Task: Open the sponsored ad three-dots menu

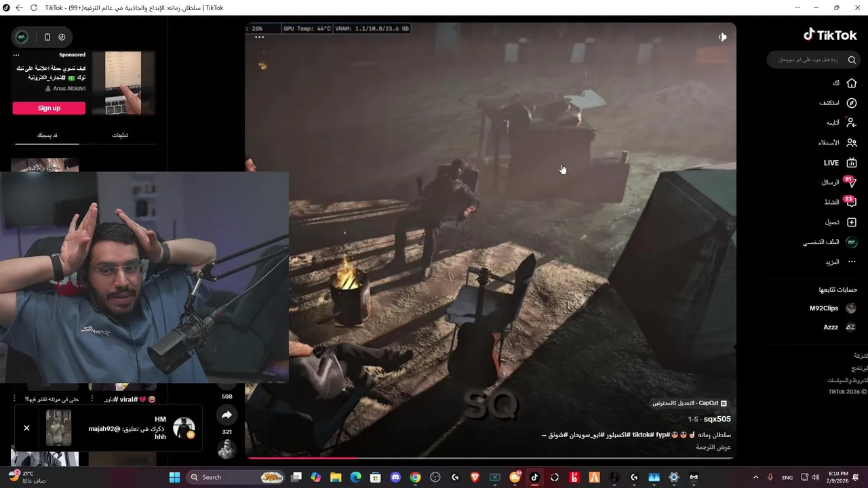Action: [16, 55]
